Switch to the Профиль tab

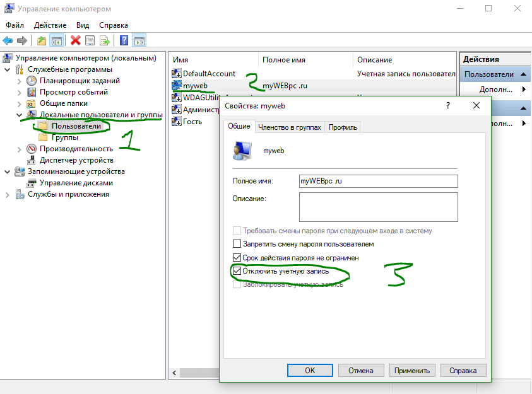(x=343, y=127)
